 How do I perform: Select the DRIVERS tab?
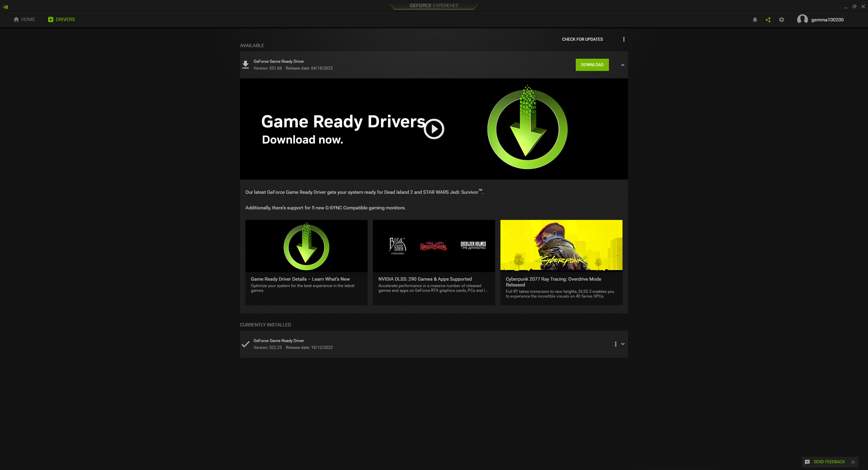point(61,19)
